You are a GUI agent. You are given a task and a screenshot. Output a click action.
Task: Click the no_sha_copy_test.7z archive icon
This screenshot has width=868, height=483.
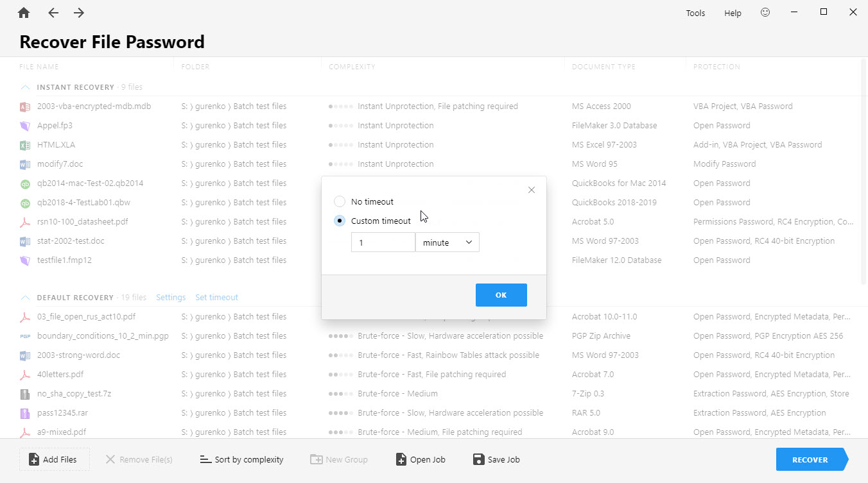(x=25, y=394)
